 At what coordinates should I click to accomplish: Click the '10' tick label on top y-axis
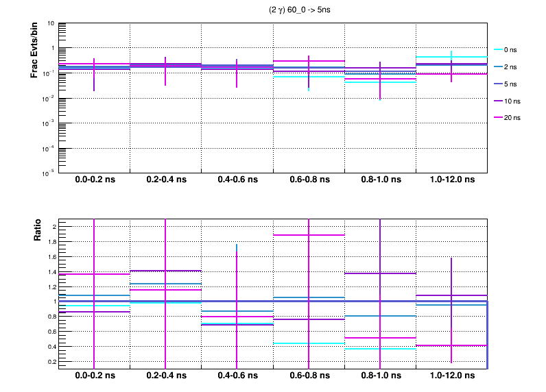[x=51, y=23]
